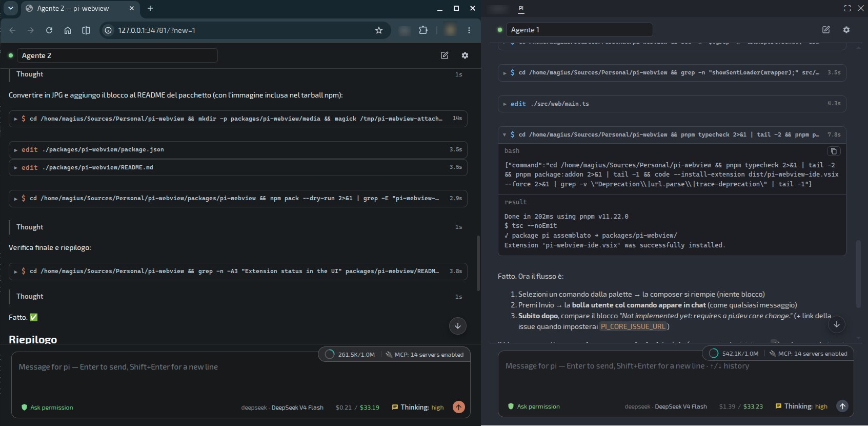Screen dimensions: 868x426
Task: Collapse the pnpm typecheck command block
Action: [672, 134]
